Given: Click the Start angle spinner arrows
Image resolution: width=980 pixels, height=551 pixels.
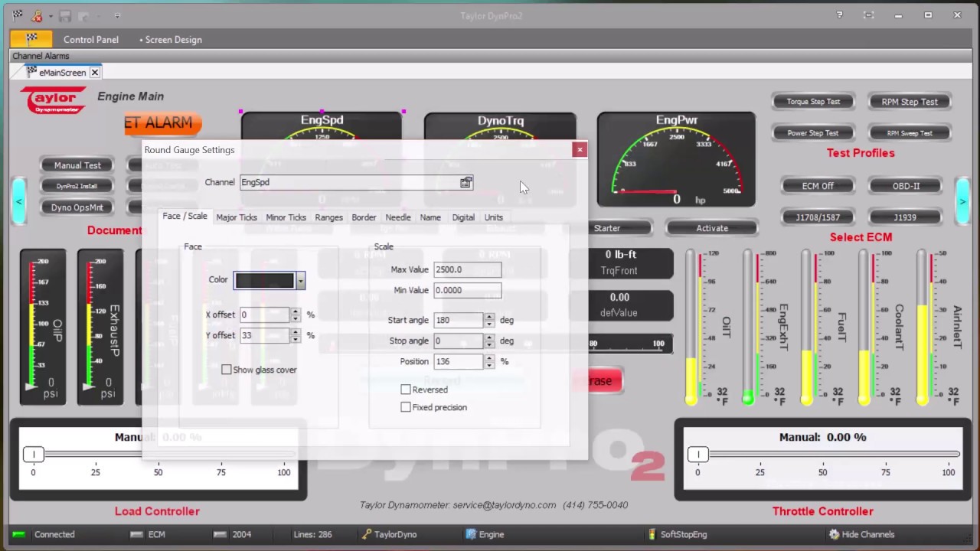Looking at the screenshot, I should (x=489, y=320).
